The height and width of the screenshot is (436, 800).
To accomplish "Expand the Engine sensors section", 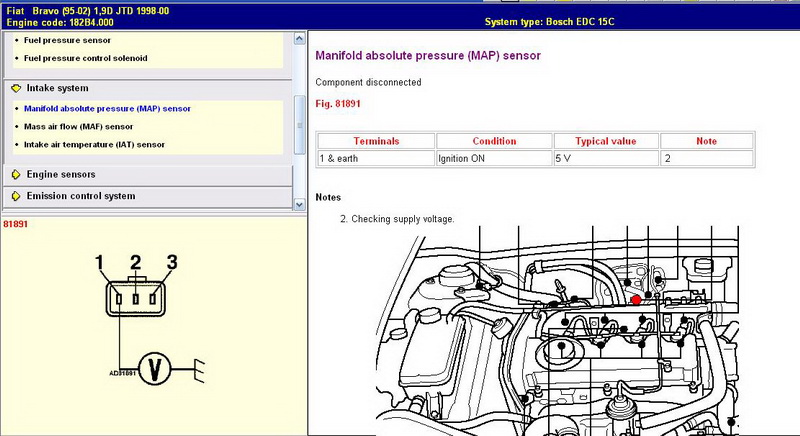I will point(62,174).
